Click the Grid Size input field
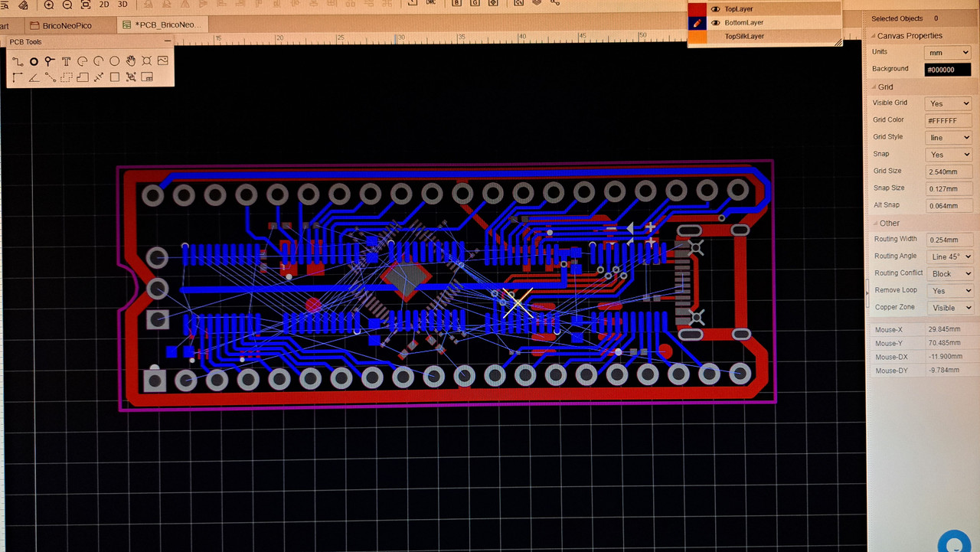The image size is (980, 552). (949, 171)
